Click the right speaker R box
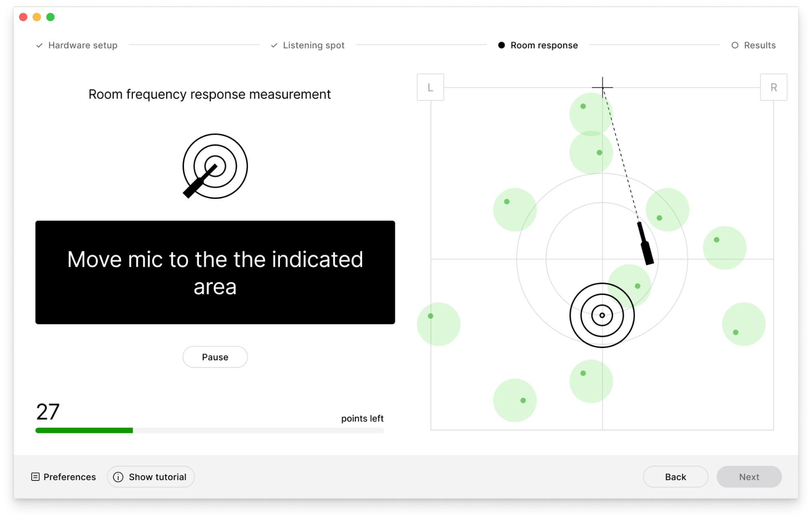The image size is (812, 519). (x=773, y=87)
